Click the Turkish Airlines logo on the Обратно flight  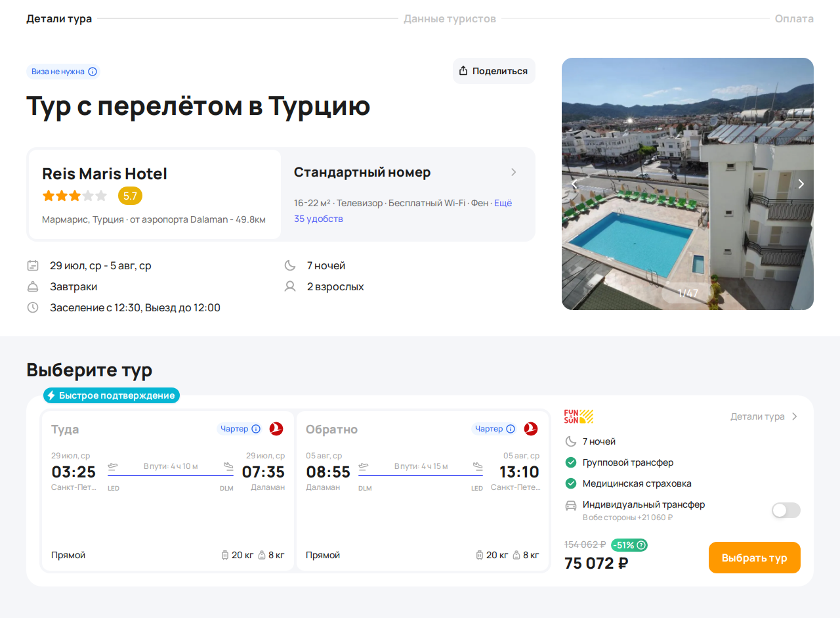click(x=531, y=429)
